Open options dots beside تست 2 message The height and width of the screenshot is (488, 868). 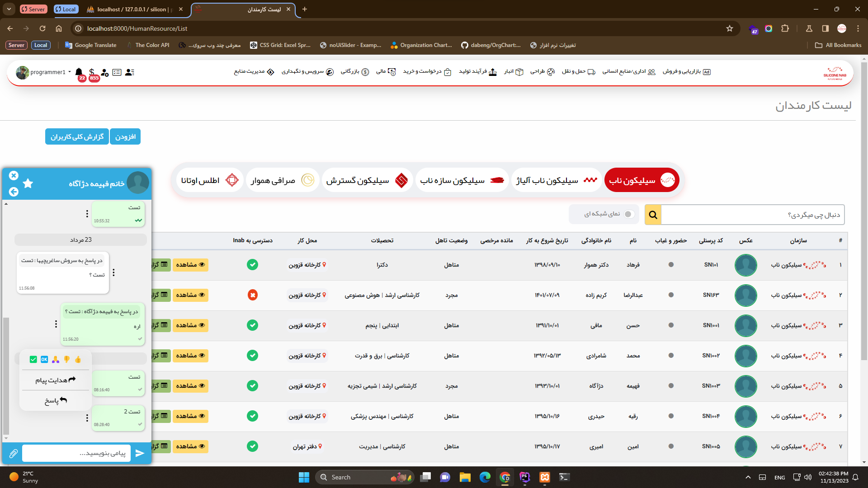pyautogui.click(x=87, y=418)
